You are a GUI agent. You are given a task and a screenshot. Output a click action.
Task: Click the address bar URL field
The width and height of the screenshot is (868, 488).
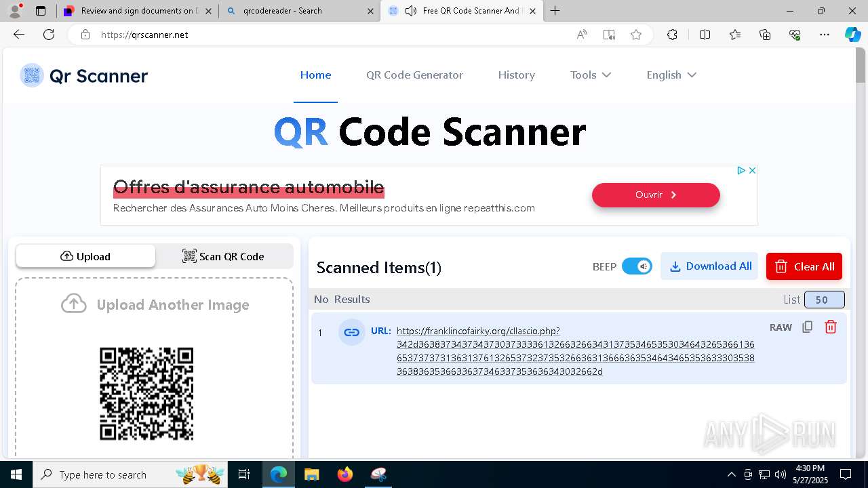pos(332,35)
